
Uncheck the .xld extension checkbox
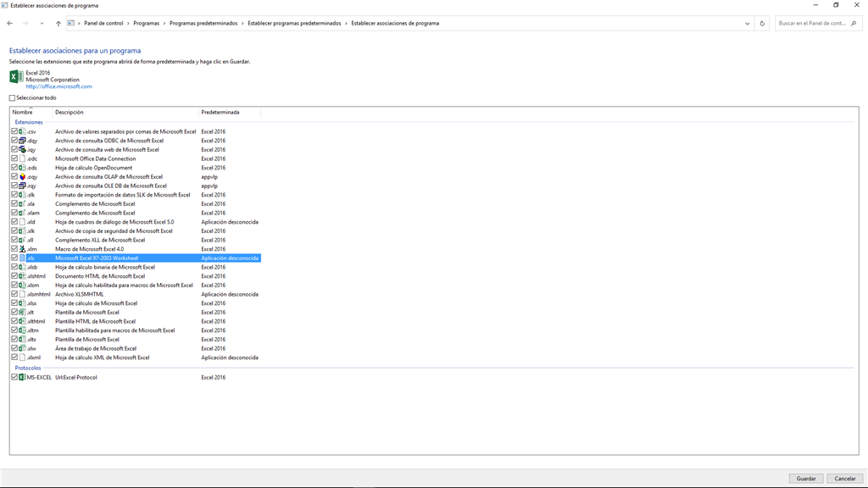click(14, 222)
